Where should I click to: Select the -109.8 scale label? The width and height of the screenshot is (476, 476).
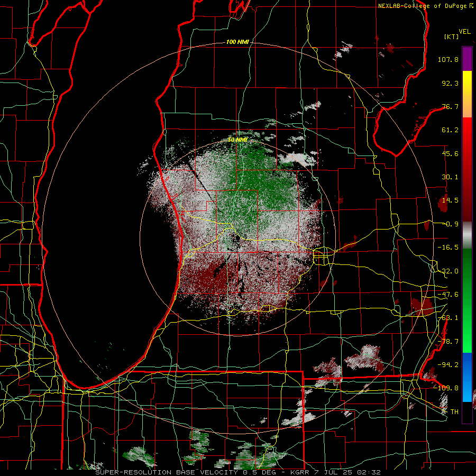tap(446, 388)
